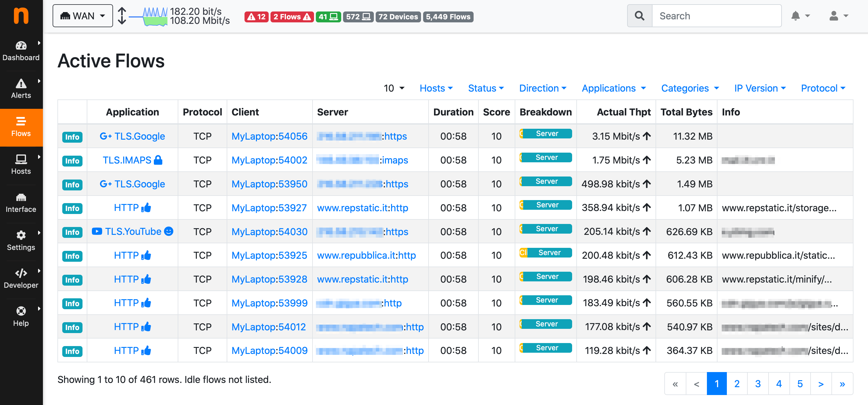Open the ntopng logo home
Viewport: 868px width, 405px height.
click(21, 16)
